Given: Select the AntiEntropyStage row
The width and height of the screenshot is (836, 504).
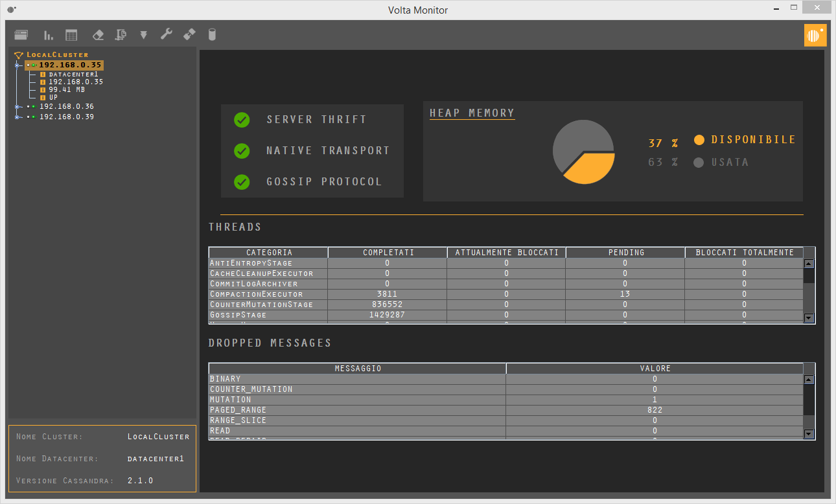Looking at the screenshot, I should tap(506, 263).
